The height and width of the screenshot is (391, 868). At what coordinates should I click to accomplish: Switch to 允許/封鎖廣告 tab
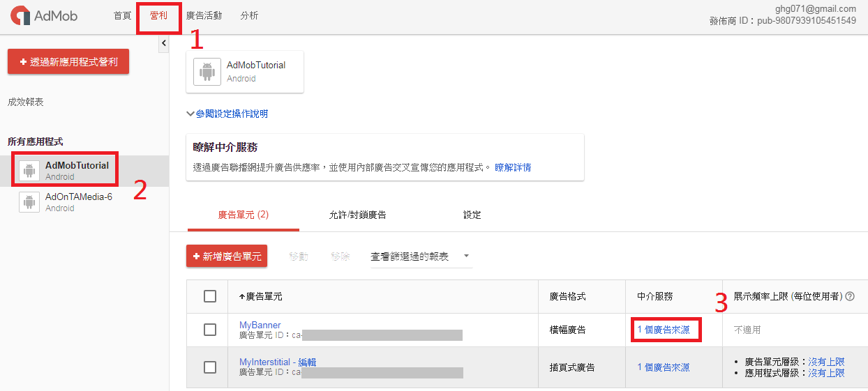357,215
